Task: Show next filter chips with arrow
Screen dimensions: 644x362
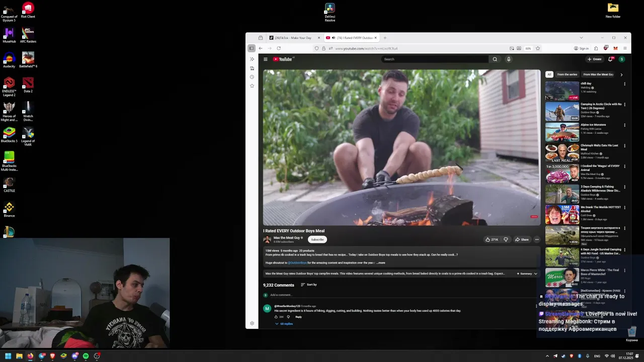Action: [x=621, y=74]
